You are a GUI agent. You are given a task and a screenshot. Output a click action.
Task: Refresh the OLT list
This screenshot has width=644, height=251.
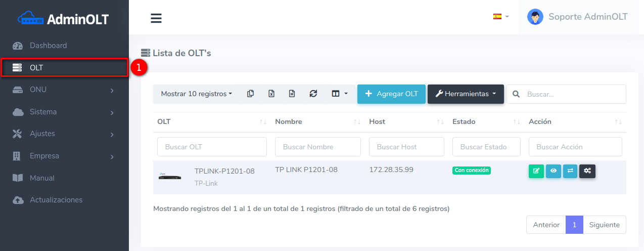pyautogui.click(x=313, y=94)
